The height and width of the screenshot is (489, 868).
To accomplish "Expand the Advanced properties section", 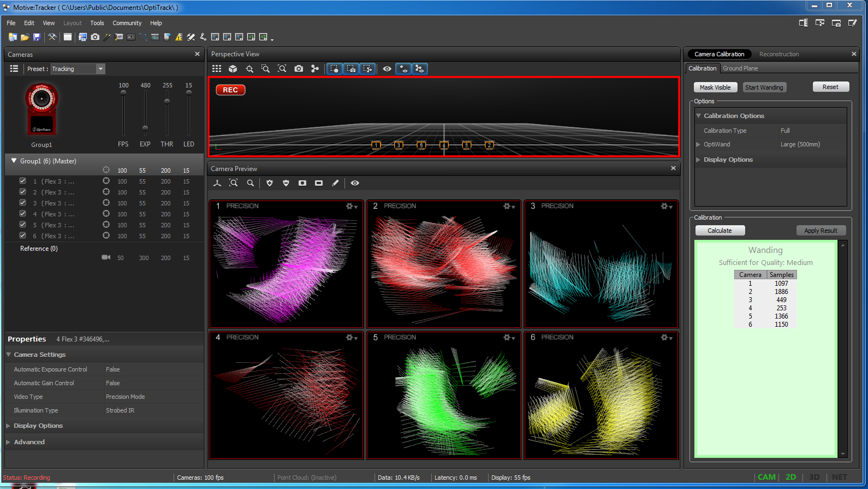I will point(8,442).
